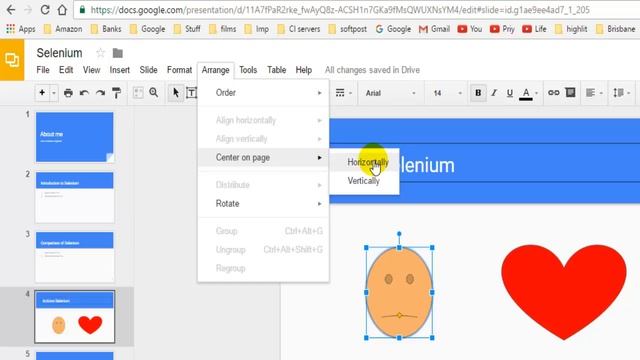Open the Format menu

[179, 70]
